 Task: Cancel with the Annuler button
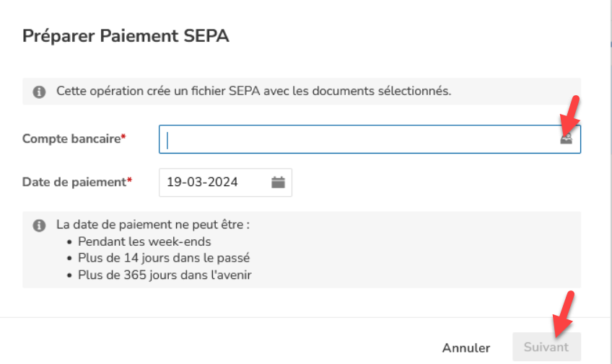466,347
